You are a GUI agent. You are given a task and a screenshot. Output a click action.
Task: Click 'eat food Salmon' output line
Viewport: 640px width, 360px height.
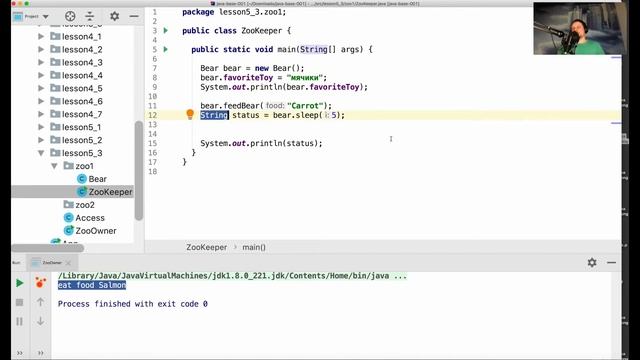point(92,285)
